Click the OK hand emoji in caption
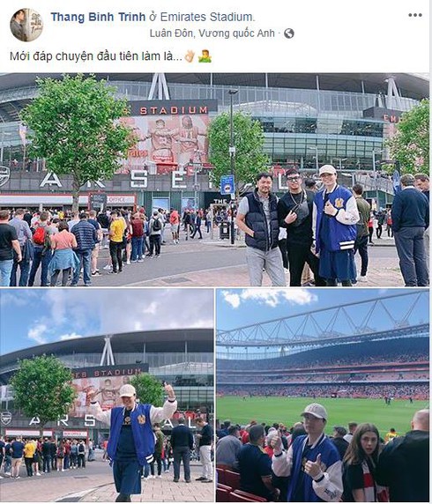This screenshot has width=432, height=504. pos(190,56)
